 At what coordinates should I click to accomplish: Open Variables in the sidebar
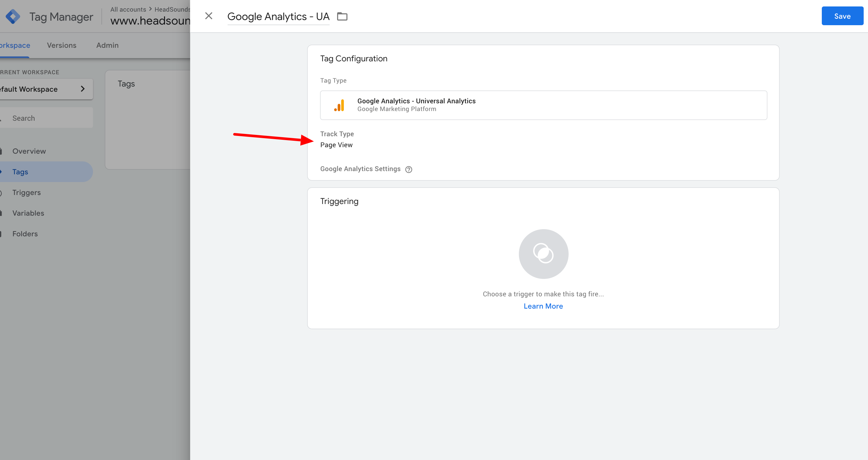point(28,213)
